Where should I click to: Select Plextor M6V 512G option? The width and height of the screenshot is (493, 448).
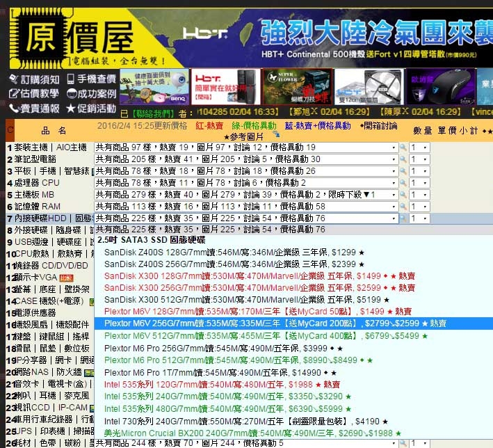[x=293, y=336]
